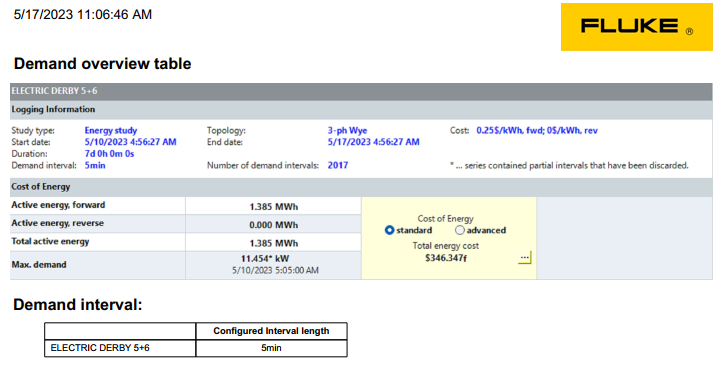
Task: Click the Demand interval: heading
Action: pos(77,304)
